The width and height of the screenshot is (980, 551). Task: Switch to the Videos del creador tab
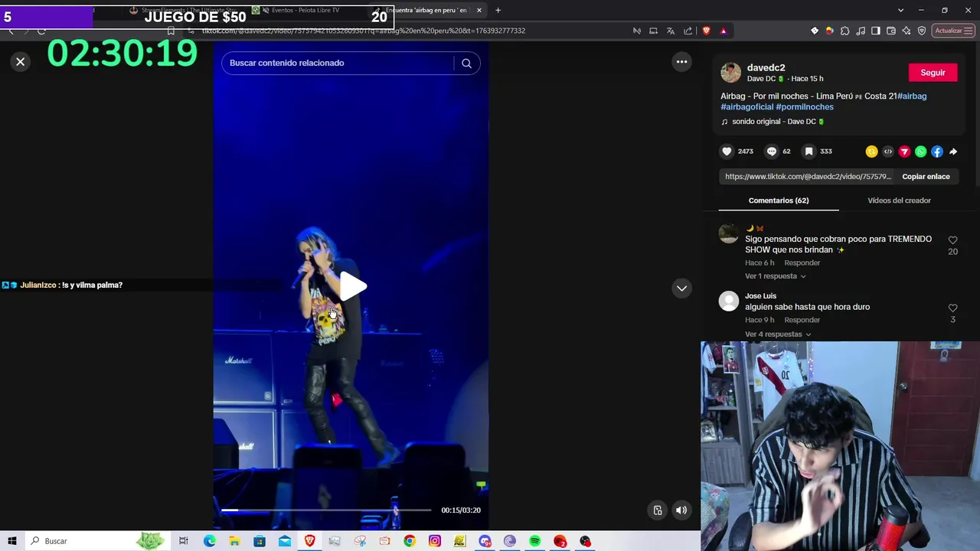coord(899,201)
